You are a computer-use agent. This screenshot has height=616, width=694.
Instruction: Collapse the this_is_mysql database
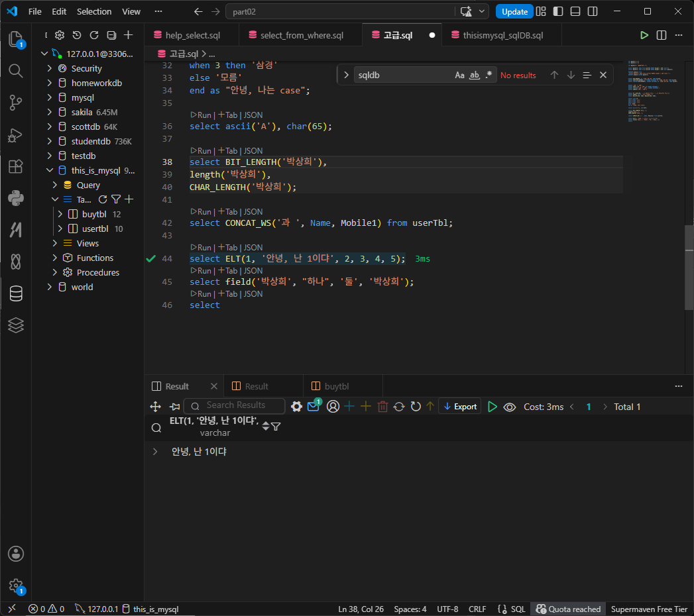(50, 171)
